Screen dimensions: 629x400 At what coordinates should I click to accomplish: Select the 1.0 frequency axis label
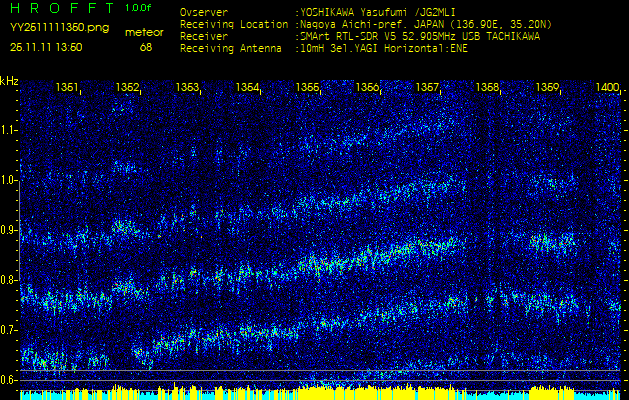tap(9, 180)
